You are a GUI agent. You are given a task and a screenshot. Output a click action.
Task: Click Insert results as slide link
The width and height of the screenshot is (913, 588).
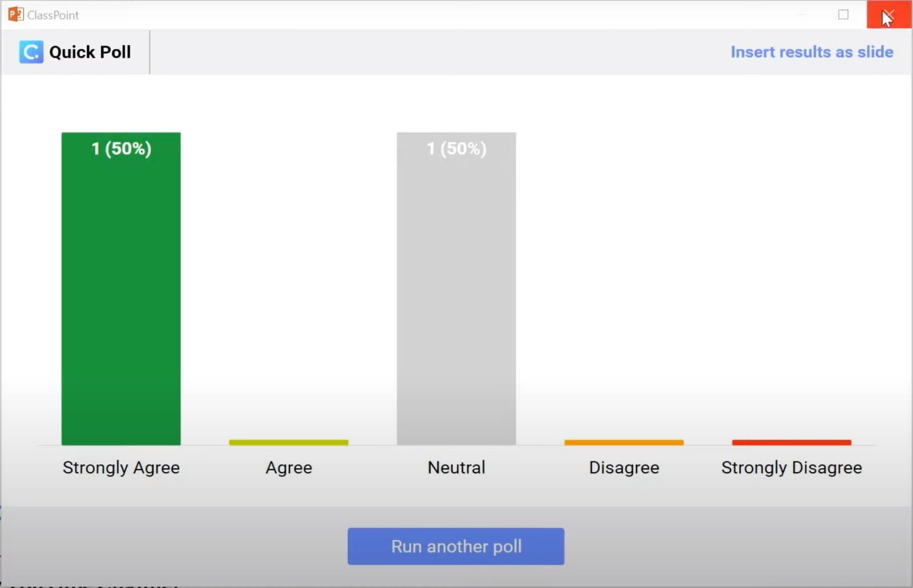click(811, 52)
